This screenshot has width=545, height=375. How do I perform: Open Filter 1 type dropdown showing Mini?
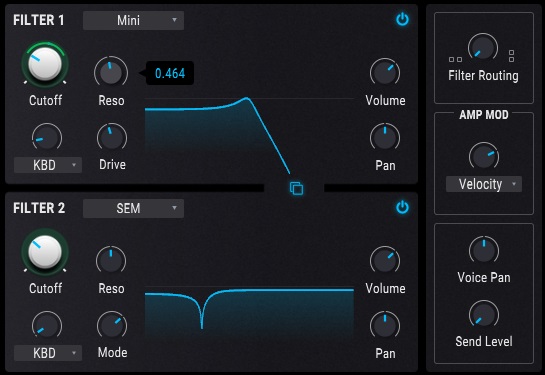(x=133, y=20)
